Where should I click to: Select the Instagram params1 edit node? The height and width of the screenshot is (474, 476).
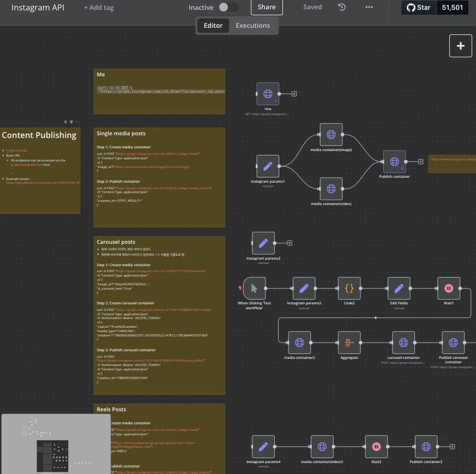tap(268, 166)
